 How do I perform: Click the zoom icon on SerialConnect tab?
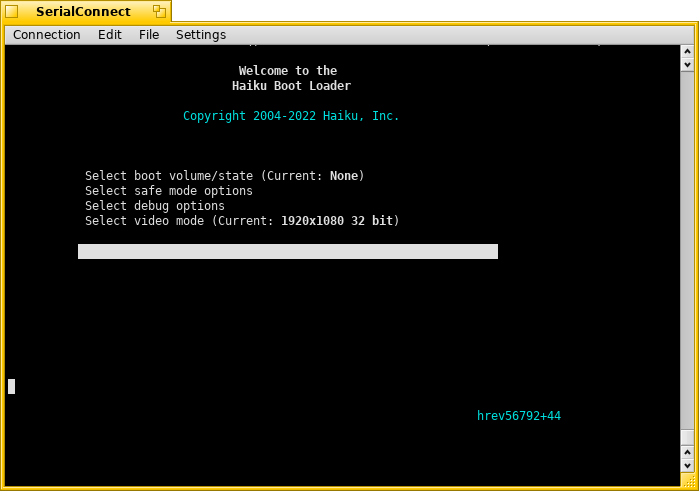pyautogui.click(x=159, y=12)
